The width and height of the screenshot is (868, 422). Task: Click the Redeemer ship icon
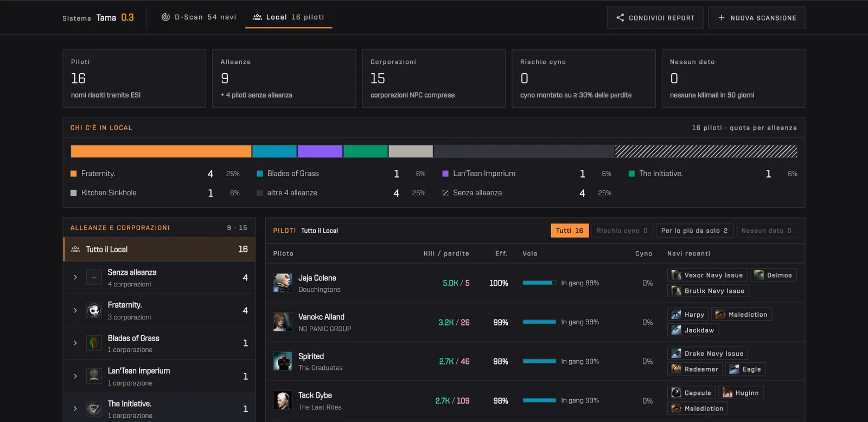tap(676, 369)
